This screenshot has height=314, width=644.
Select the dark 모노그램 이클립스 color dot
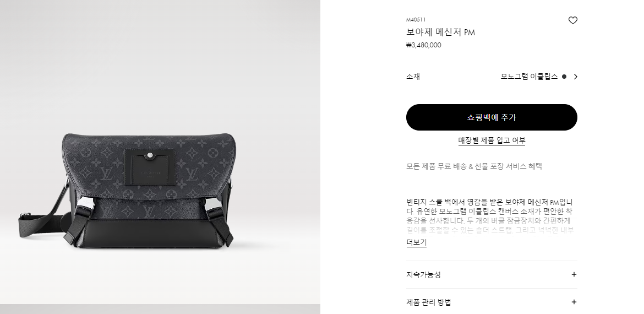click(x=564, y=77)
